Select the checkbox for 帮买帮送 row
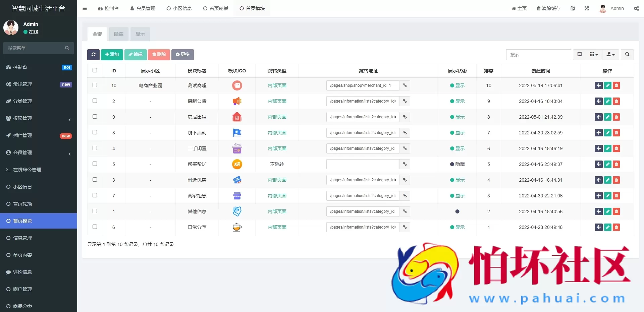The image size is (644, 312). pos(95,164)
